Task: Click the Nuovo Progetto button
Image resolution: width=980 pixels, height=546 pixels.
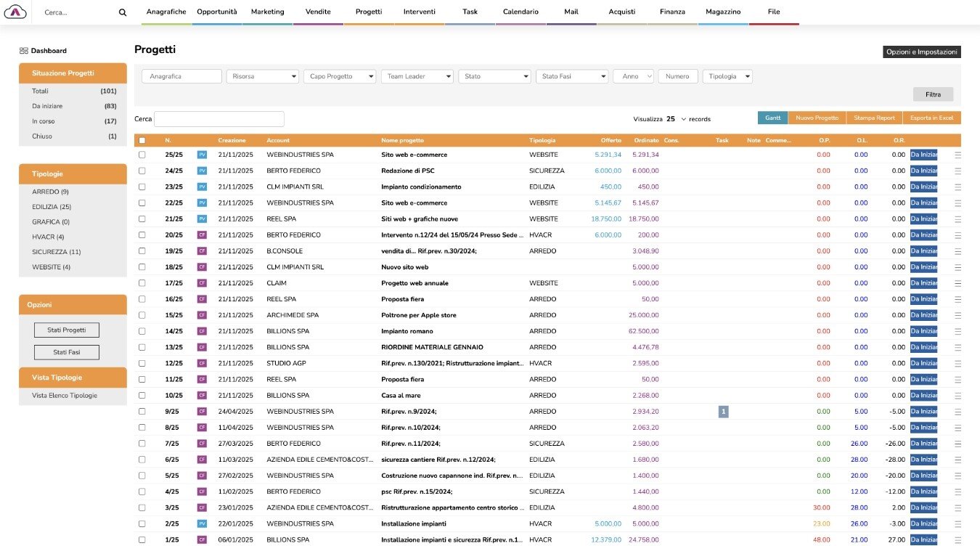Action: tap(817, 118)
